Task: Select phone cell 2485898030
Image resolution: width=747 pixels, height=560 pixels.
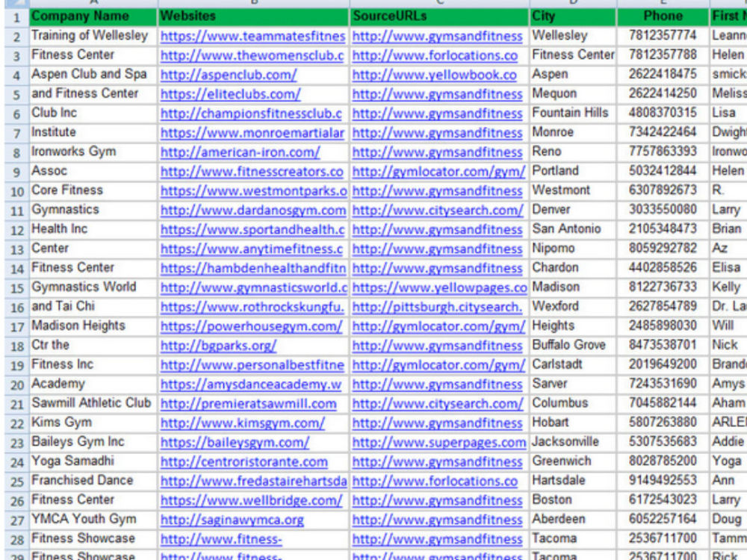Action: pos(663,326)
